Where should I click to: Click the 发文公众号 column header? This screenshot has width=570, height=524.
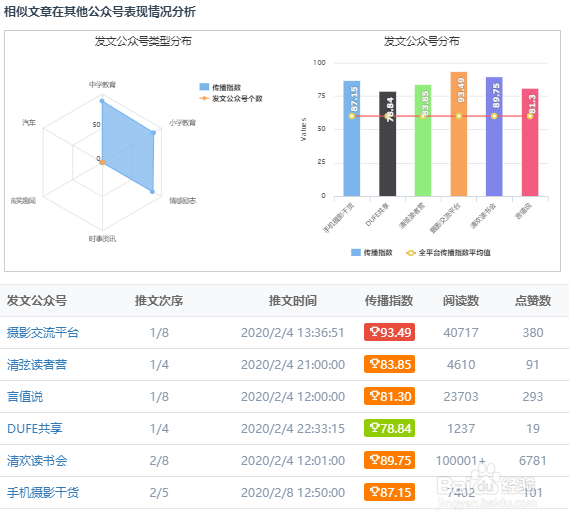click(37, 301)
